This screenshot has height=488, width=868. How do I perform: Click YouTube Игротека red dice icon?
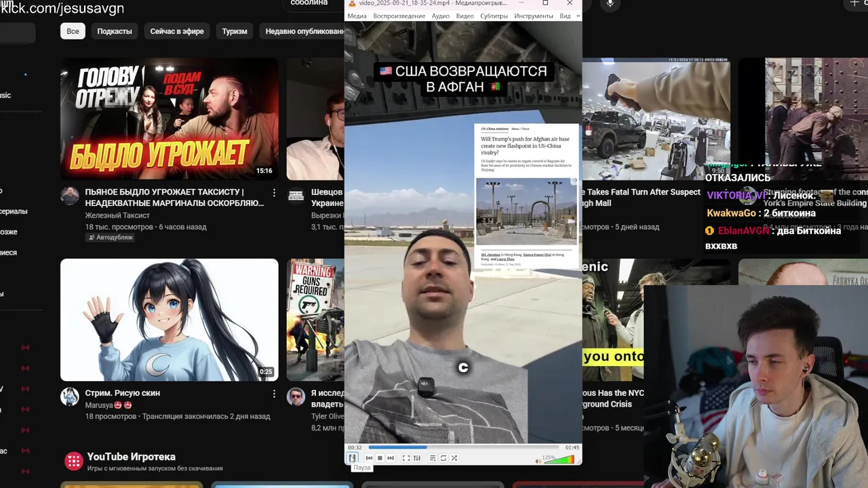pyautogui.click(x=73, y=462)
